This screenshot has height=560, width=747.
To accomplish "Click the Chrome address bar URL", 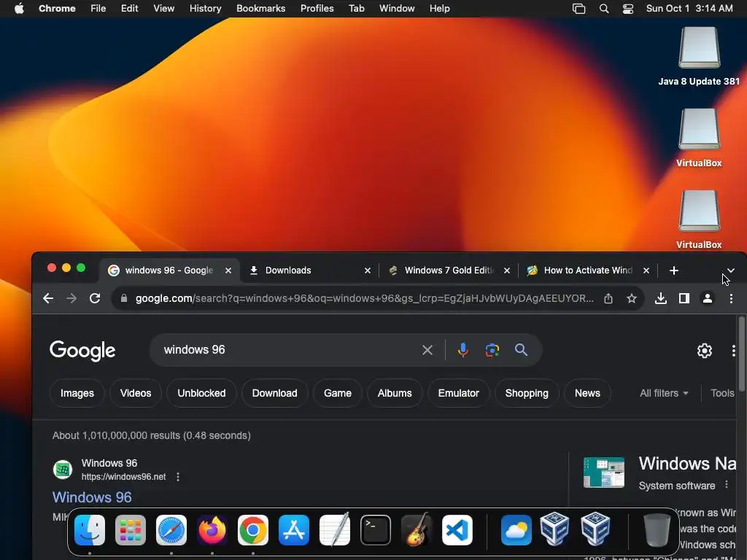I will pos(364,298).
